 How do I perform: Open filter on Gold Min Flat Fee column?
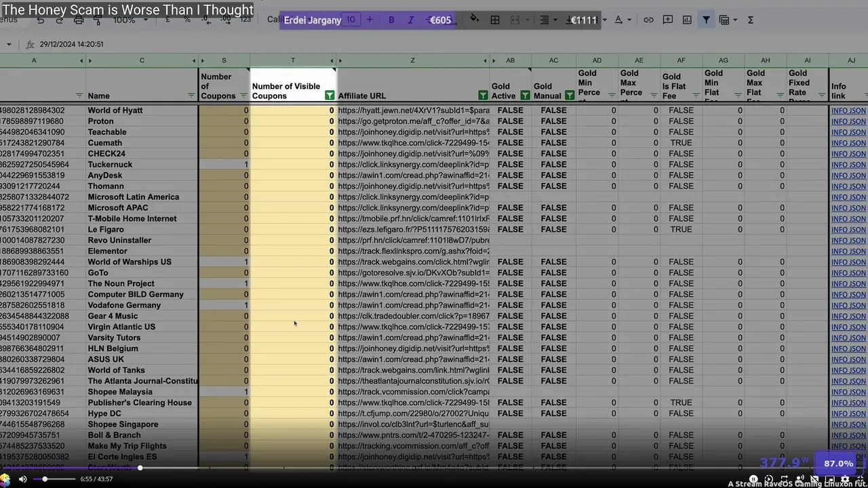pos(738,96)
